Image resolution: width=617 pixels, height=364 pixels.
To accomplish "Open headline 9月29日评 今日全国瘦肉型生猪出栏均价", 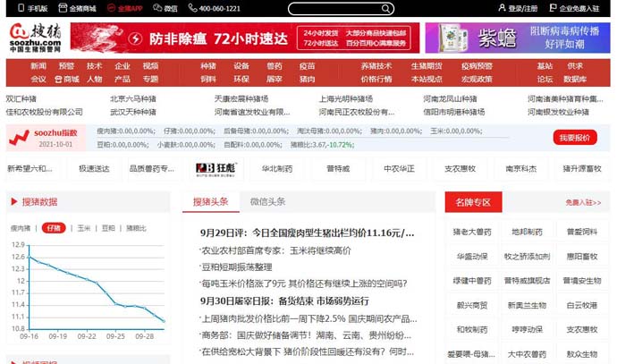I will 307,233.
